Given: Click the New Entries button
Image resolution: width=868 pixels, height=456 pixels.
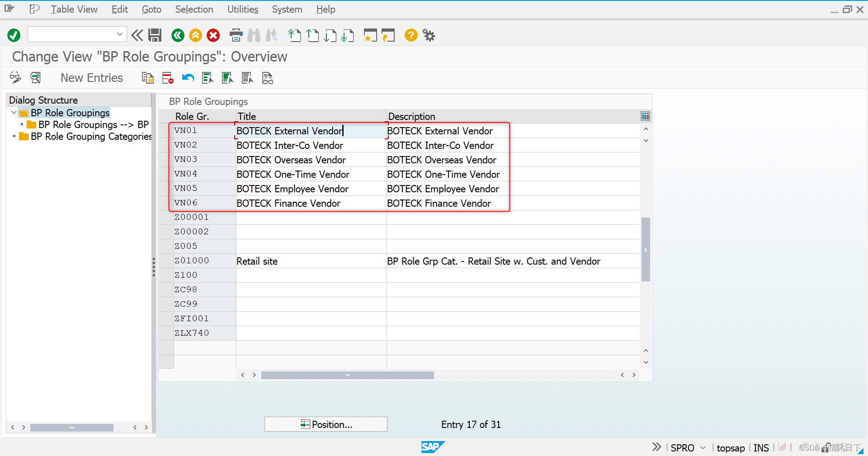Looking at the screenshot, I should click(92, 78).
